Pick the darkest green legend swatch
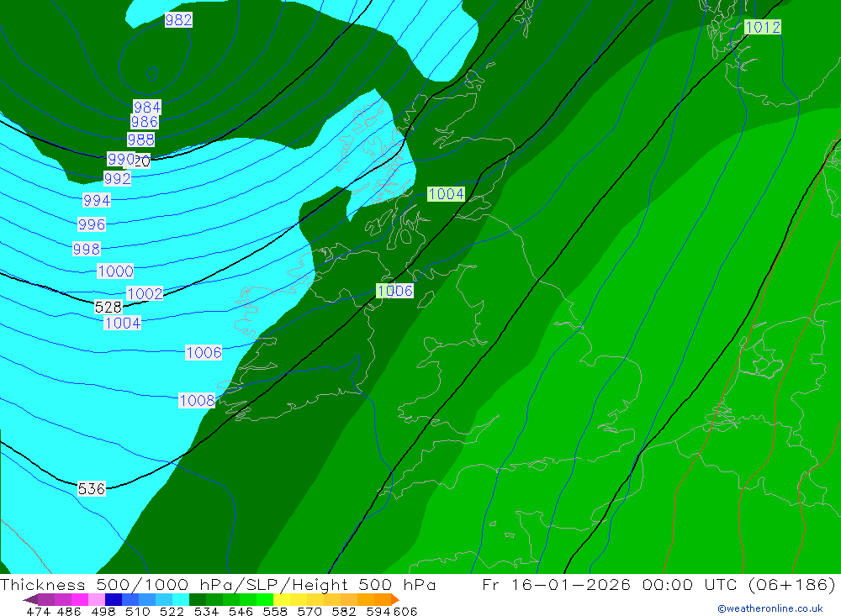Viewport: 841px width, 616px height. click(198, 599)
